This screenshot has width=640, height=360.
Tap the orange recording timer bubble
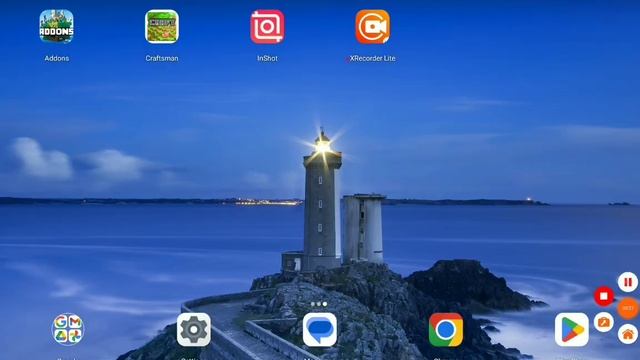pos(628,308)
